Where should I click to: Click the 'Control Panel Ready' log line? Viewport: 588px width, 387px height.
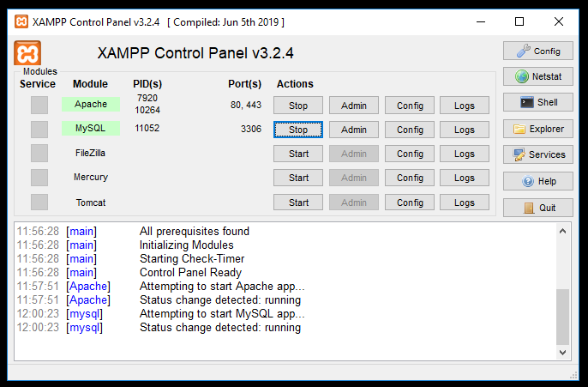point(190,272)
